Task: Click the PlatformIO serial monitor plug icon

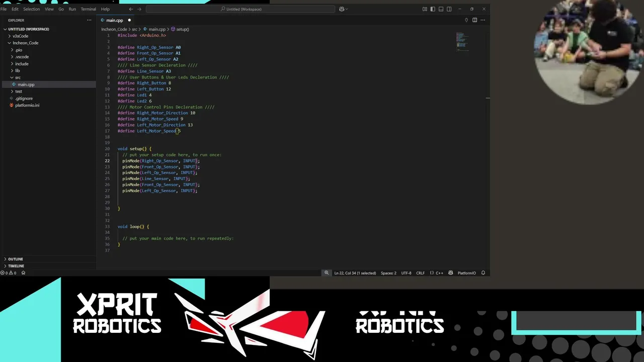Action: (466, 20)
